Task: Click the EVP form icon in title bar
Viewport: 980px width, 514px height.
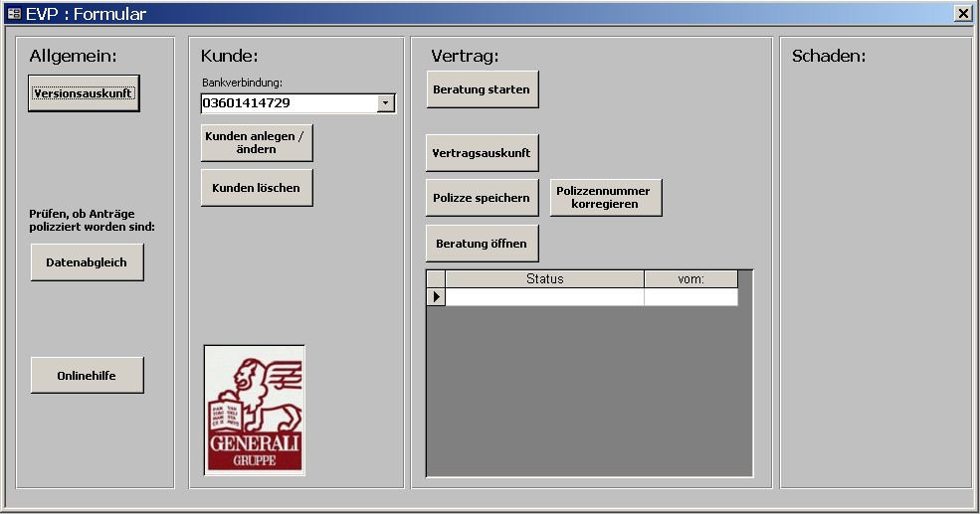Action: pyautogui.click(x=14, y=14)
